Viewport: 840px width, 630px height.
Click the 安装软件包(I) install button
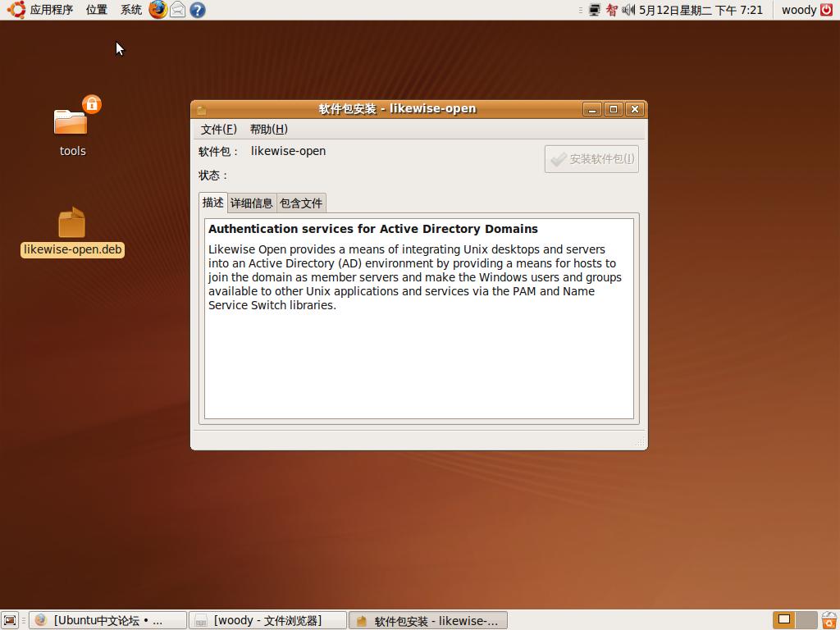coord(591,159)
